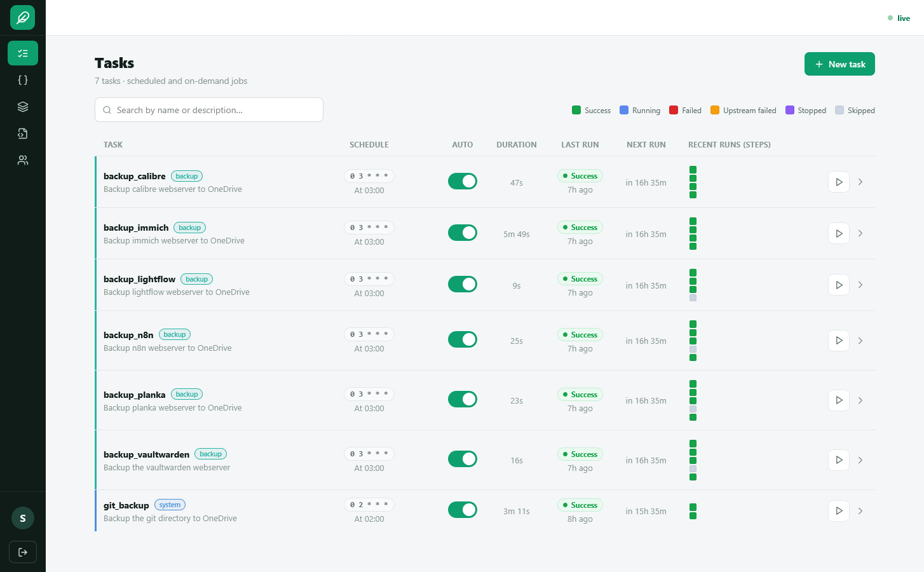Viewport: 924px width, 572px height.
Task: Run backup_immich with its play button
Action: click(839, 233)
